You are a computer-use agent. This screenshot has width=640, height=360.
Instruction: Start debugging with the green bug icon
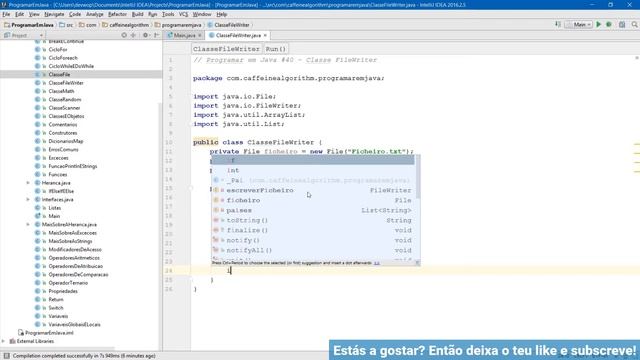click(x=609, y=24)
